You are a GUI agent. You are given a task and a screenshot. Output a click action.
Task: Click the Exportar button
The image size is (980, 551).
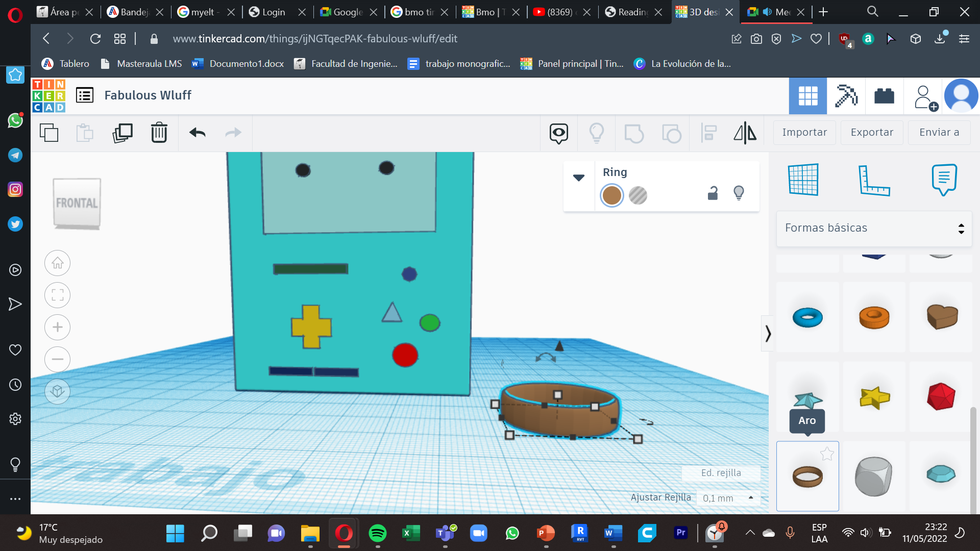click(872, 133)
